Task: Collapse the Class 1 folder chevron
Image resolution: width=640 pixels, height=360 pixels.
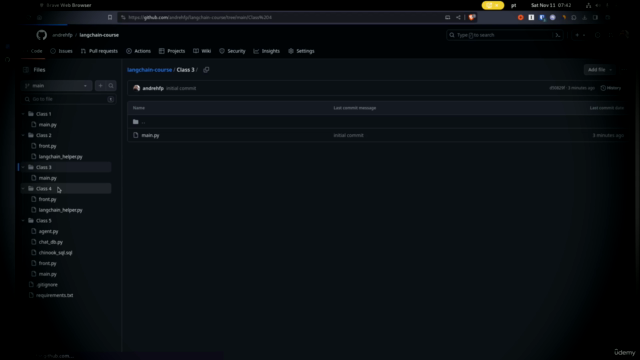Action: click(23, 114)
